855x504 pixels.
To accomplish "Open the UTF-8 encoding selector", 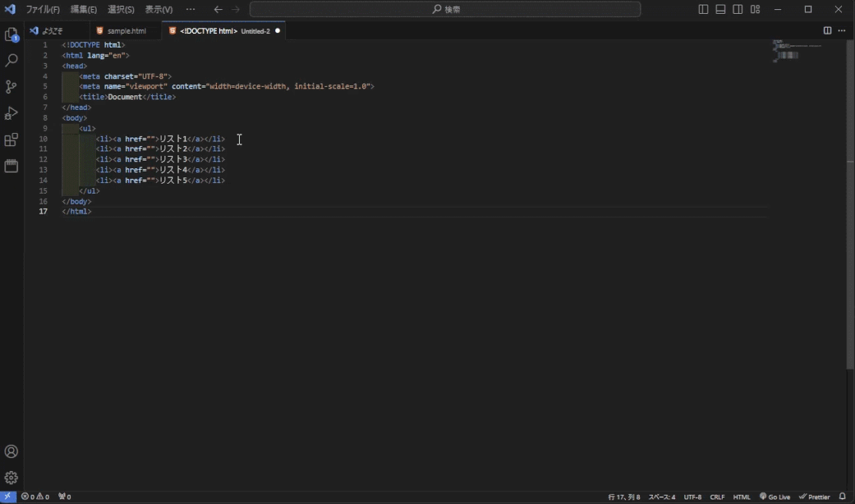I will [692, 497].
